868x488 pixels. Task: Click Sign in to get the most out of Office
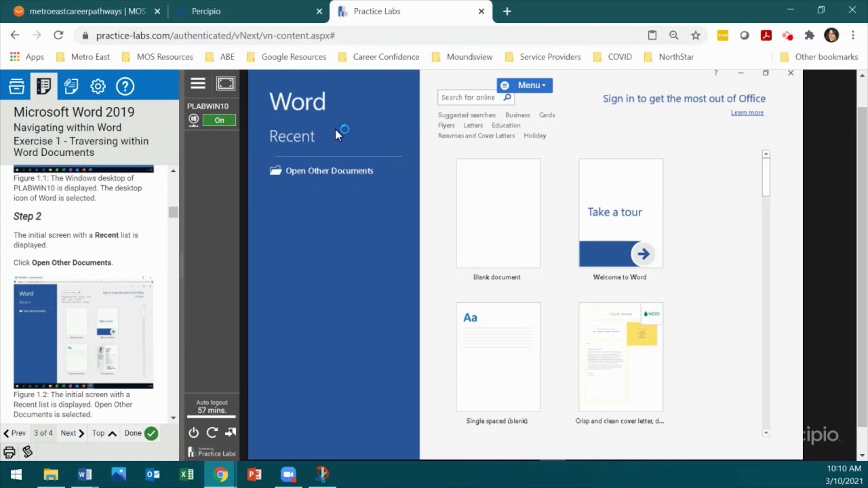point(684,98)
